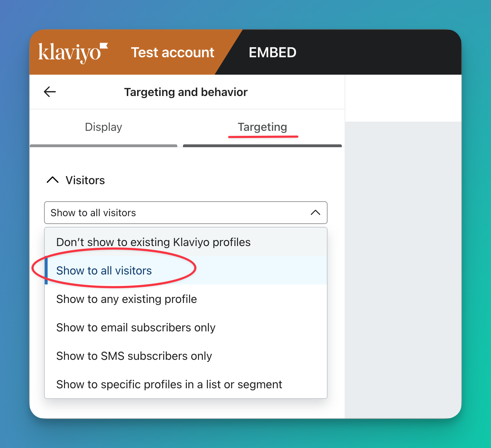
Task: Choose Show to email subscribers only
Action: click(185, 327)
